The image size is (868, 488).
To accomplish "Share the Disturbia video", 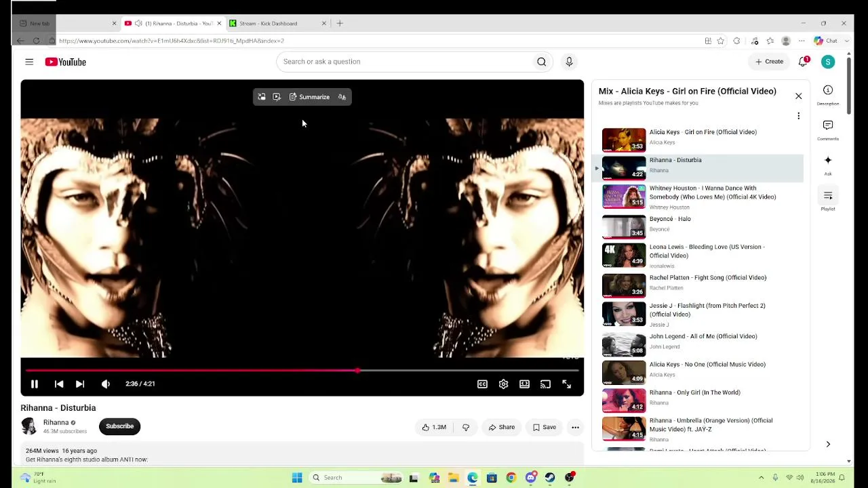I will click(502, 427).
